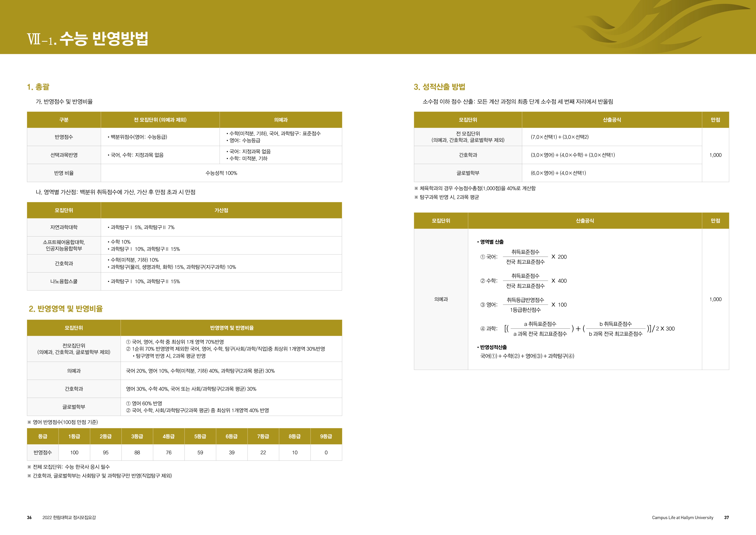This screenshot has width=756, height=535.
Task: Click the 영역별 산출 bullet label
Action: pos(492,242)
